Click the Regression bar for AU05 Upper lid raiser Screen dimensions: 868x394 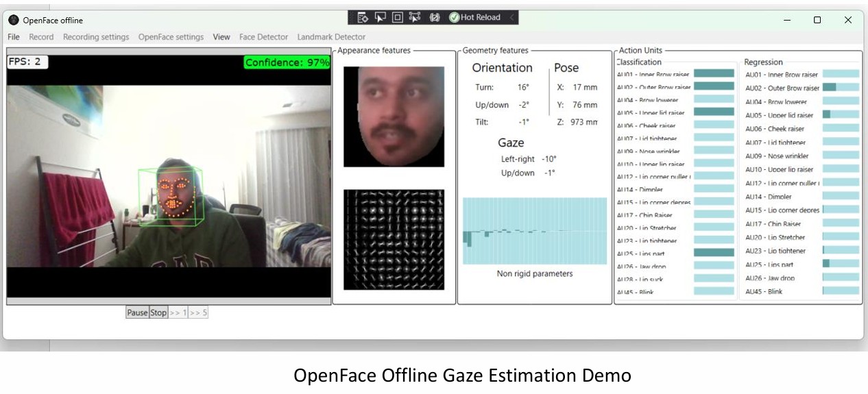841,114
